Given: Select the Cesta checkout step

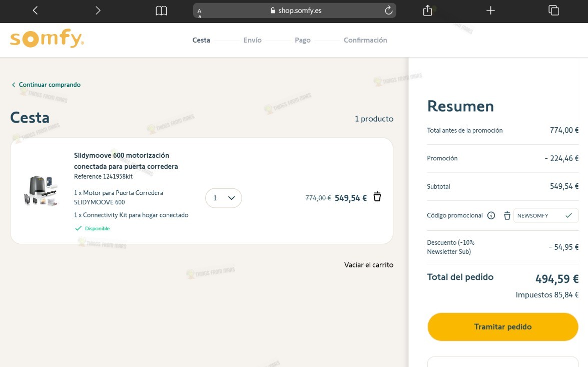Looking at the screenshot, I should coord(201,40).
